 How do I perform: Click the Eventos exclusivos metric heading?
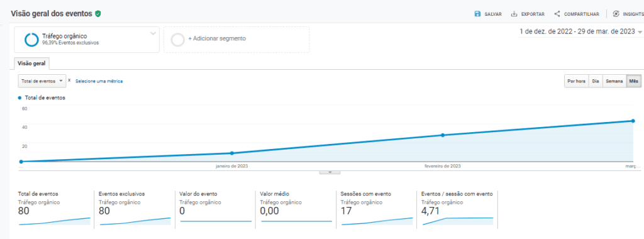click(121, 194)
